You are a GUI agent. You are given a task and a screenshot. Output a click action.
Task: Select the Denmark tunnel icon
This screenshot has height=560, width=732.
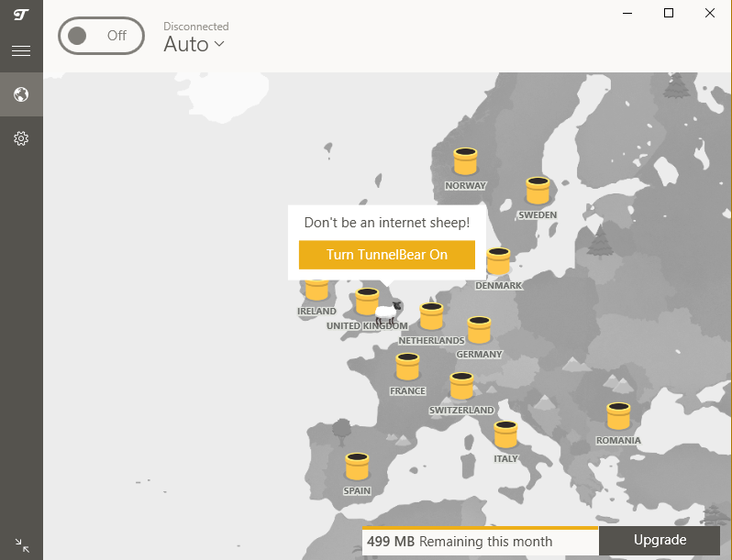pyautogui.click(x=499, y=261)
